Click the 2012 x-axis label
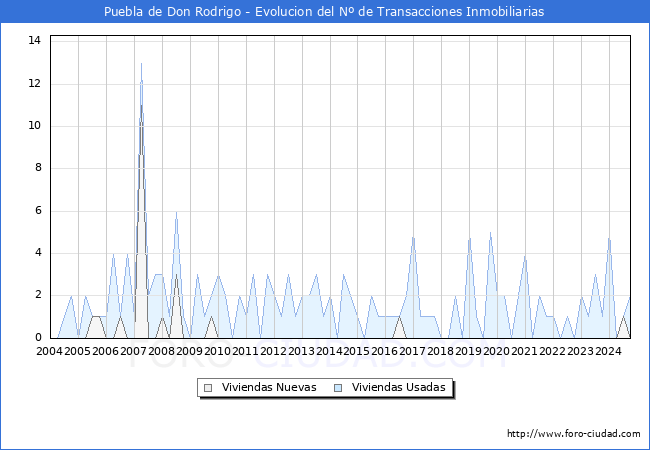Viewport: 650px width, 450px height. click(273, 351)
